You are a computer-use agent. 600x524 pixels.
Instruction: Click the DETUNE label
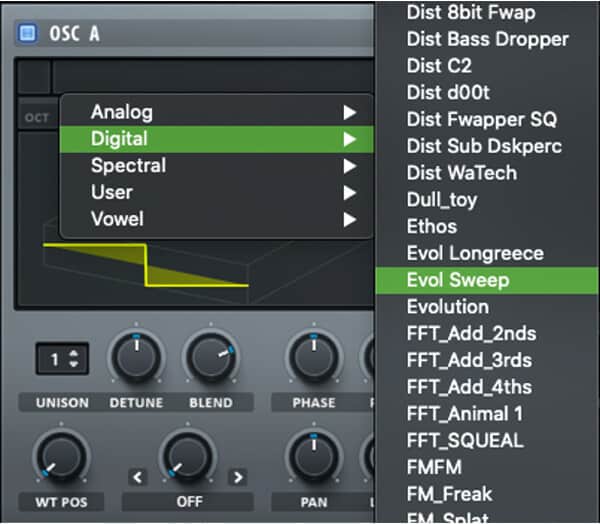click(136, 403)
